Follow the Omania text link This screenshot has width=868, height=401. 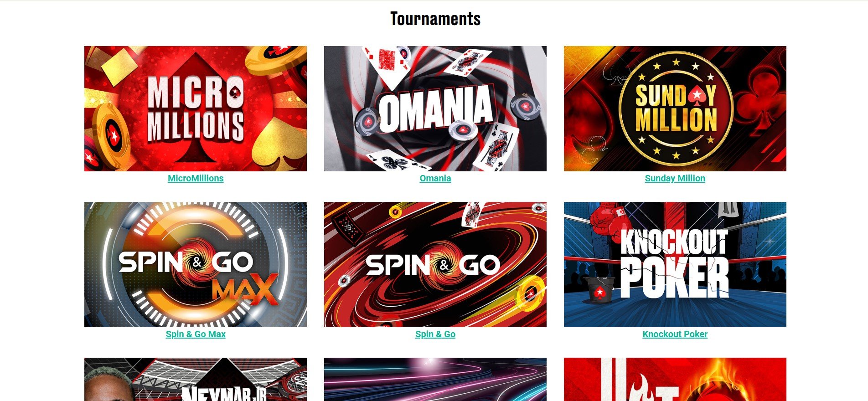pos(435,178)
